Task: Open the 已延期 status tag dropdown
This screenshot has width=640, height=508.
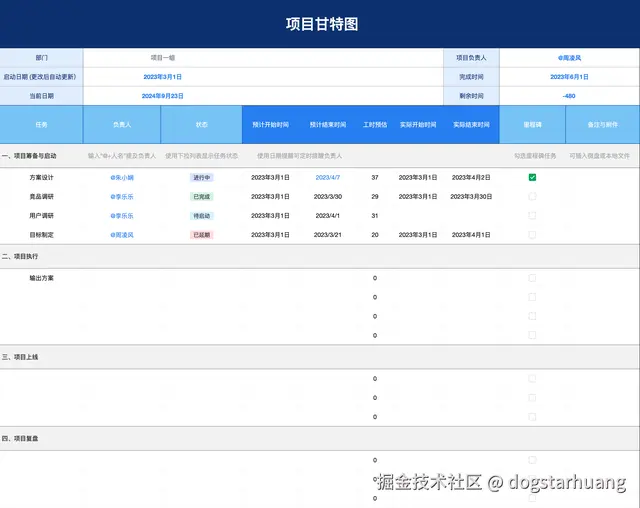Action: [202, 235]
